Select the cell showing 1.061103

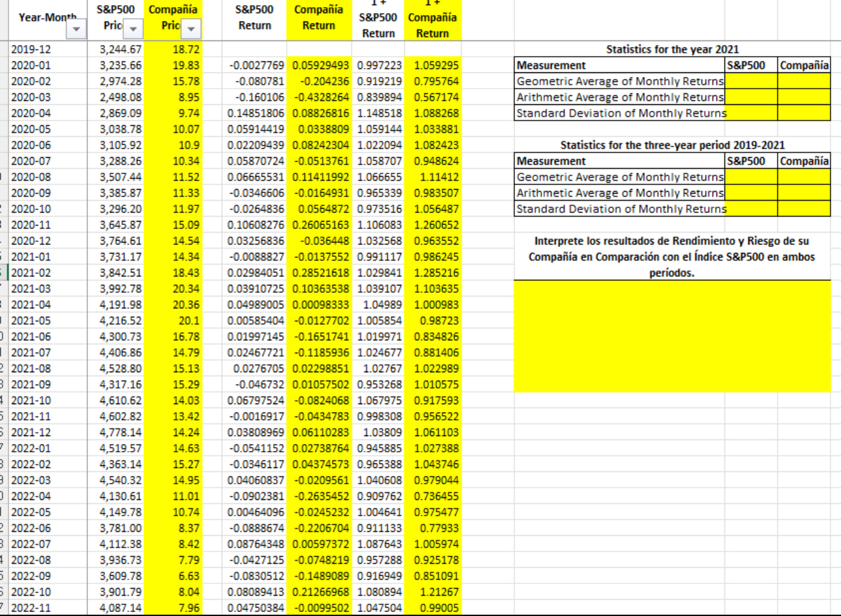pyautogui.click(x=433, y=432)
